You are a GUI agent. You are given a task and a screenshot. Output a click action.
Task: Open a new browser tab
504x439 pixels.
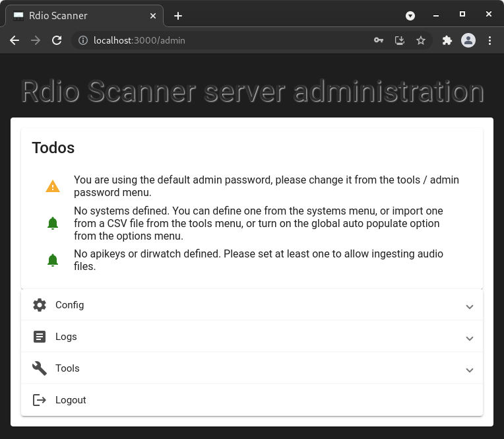point(178,16)
